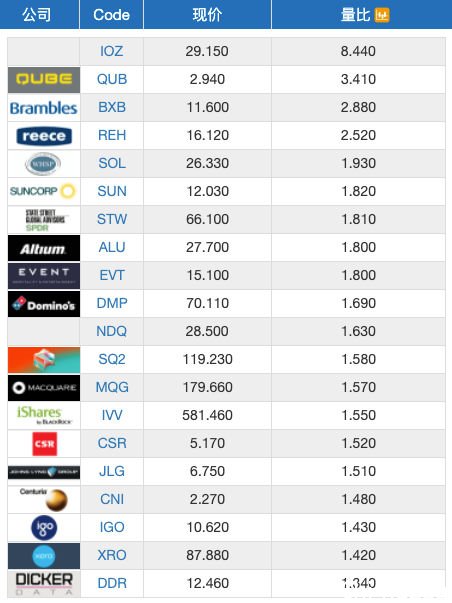
Task: Open the NDQ stock code link
Action: pyautogui.click(x=112, y=331)
